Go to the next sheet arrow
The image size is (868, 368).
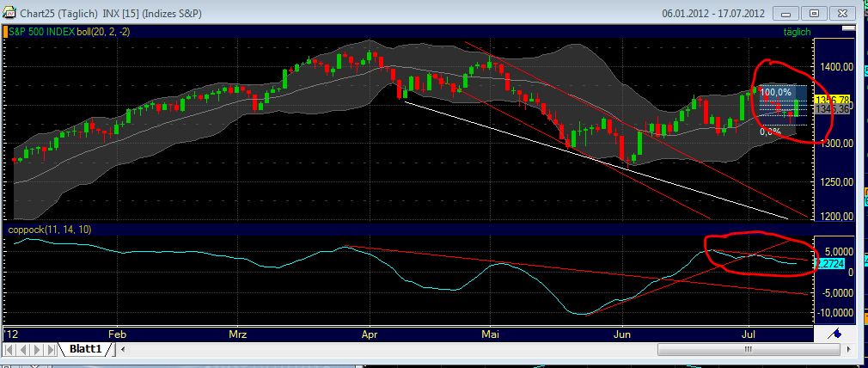coord(37,350)
